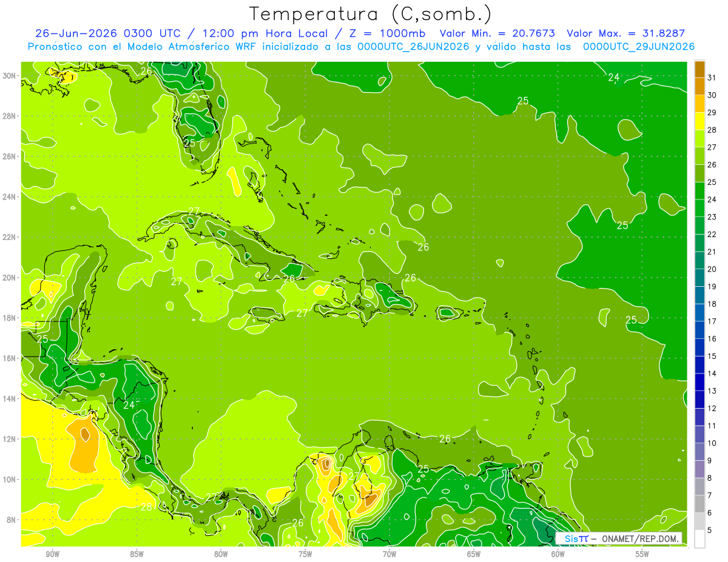
Task: Click the legend swatch between 29 and 30
Action: click(699, 104)
